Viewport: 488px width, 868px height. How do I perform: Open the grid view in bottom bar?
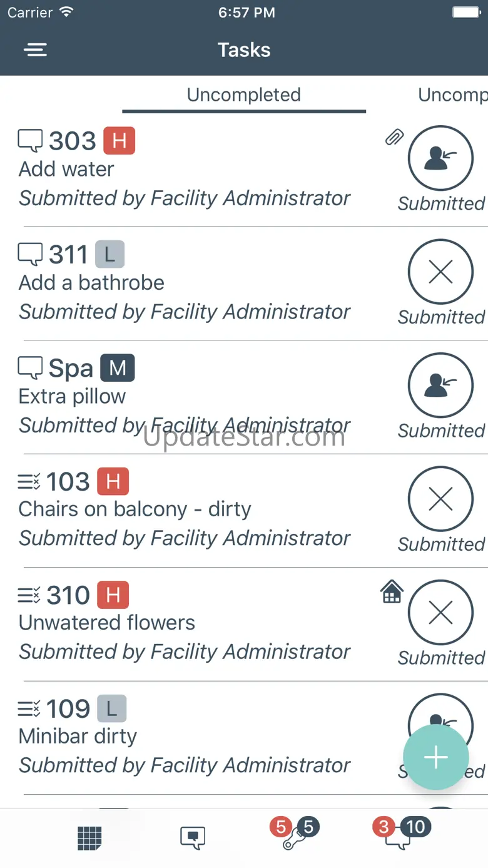pyautogui.click(x=89, y=837)
